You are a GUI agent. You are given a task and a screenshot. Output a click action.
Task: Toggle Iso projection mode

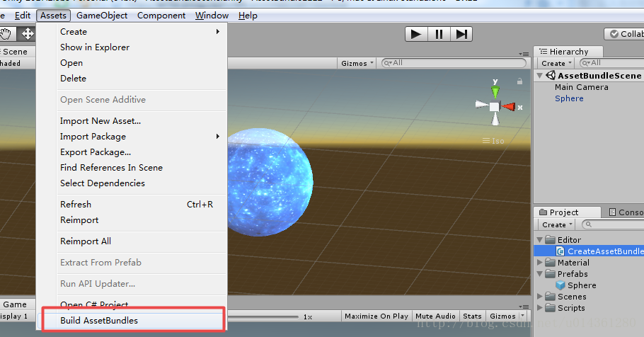493,141
